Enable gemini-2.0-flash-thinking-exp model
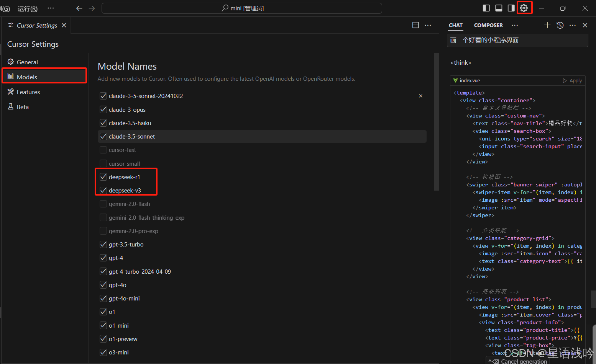596x364 pixels. pos(103,217)
